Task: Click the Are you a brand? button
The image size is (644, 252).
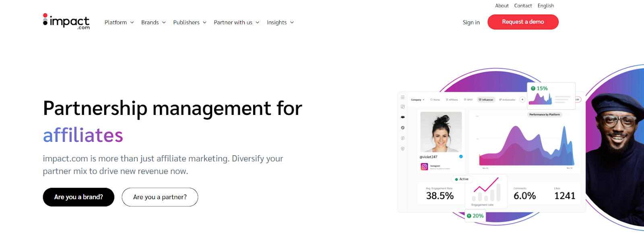Action: [x=78, y=197]
